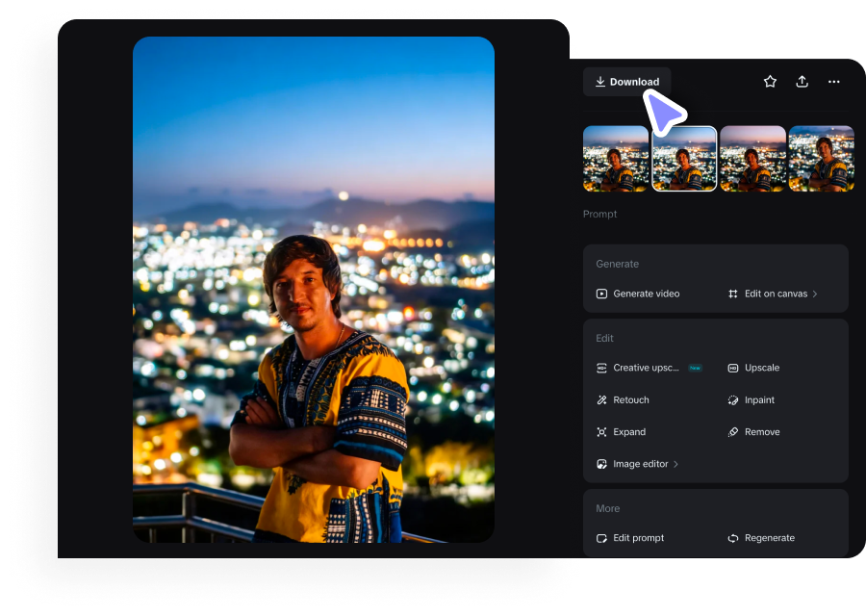Click the Regenerate icon
Screen dimensions: 866x616
tap(731, 538)
